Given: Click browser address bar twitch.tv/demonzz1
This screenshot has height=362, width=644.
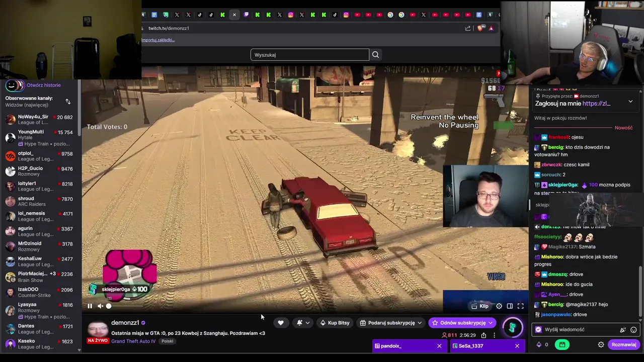Looking at the screenshot, I should pyautogui.click(x=169, y=28).
